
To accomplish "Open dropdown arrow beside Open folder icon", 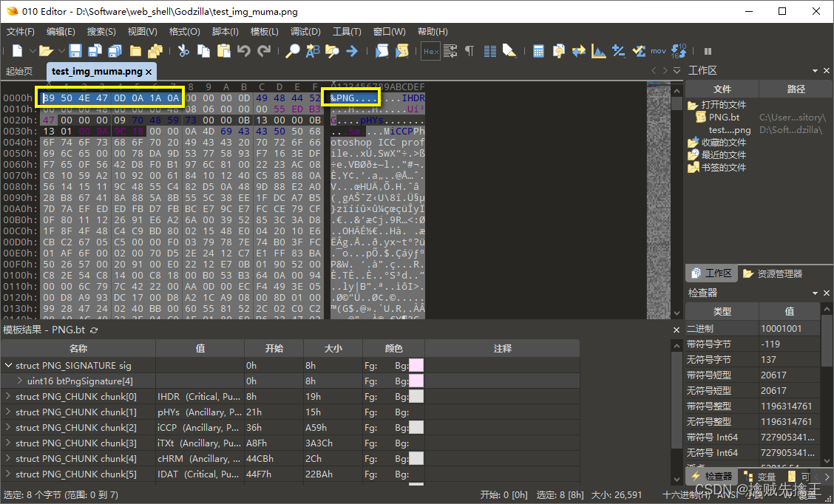I will 61,51.
